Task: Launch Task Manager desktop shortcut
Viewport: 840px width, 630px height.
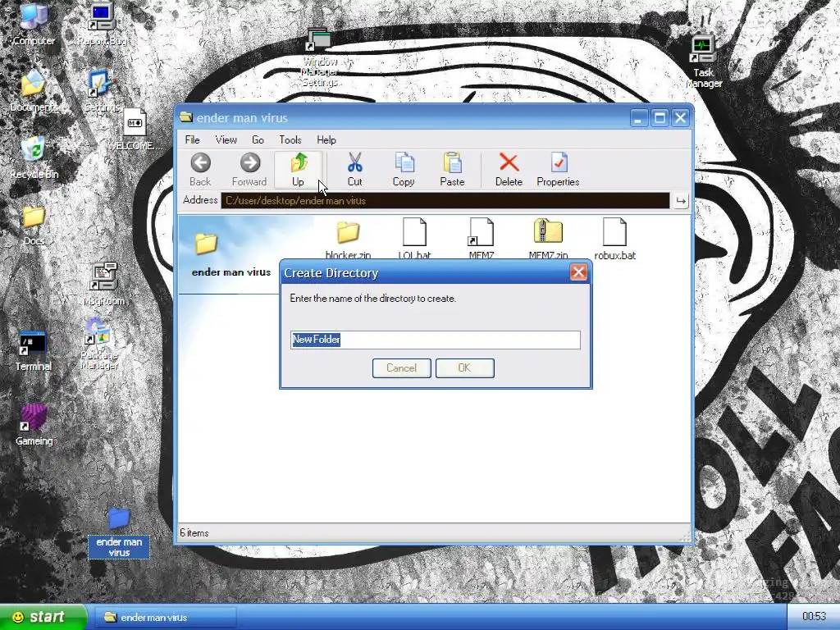Action: 703,62
